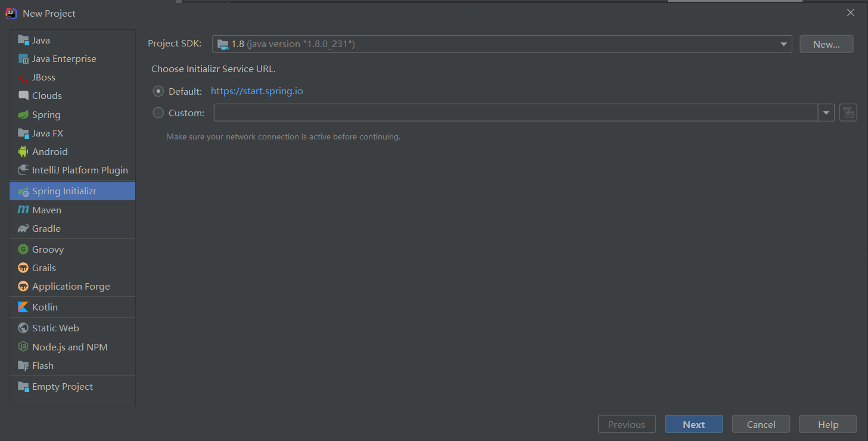Select the Spring Initializr list item
This screenshot has width=868, height=441.
coord(73,191)
